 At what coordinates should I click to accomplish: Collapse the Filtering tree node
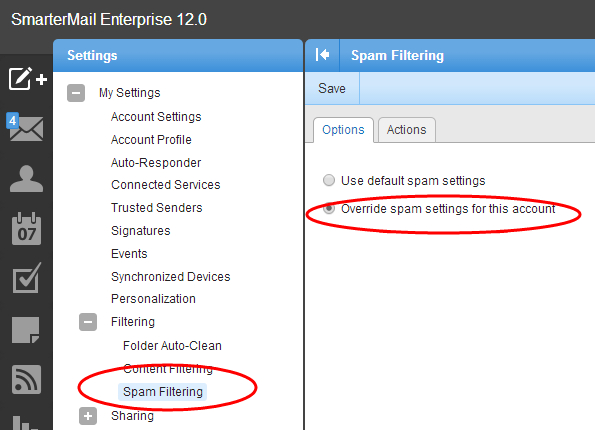point(88,322)
